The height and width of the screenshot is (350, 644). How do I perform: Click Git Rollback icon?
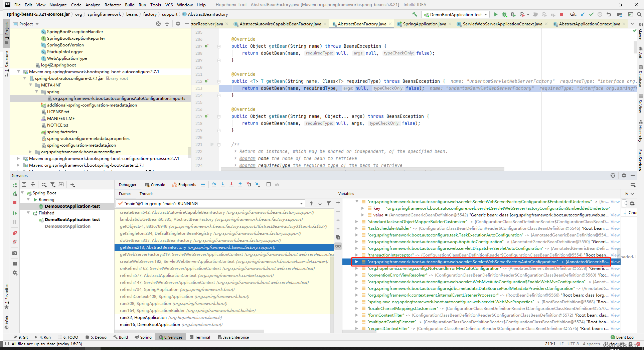[x=609, y=14]
